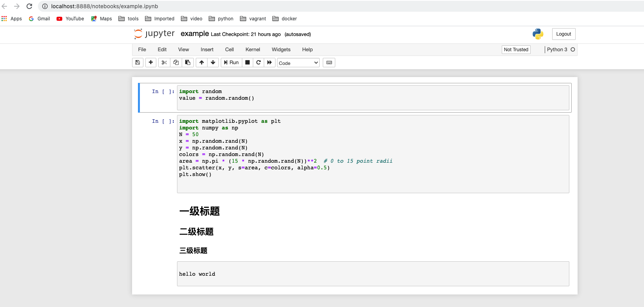Click the hello world raw cell
Screen dimensions: 644x307
coord(373,274)
